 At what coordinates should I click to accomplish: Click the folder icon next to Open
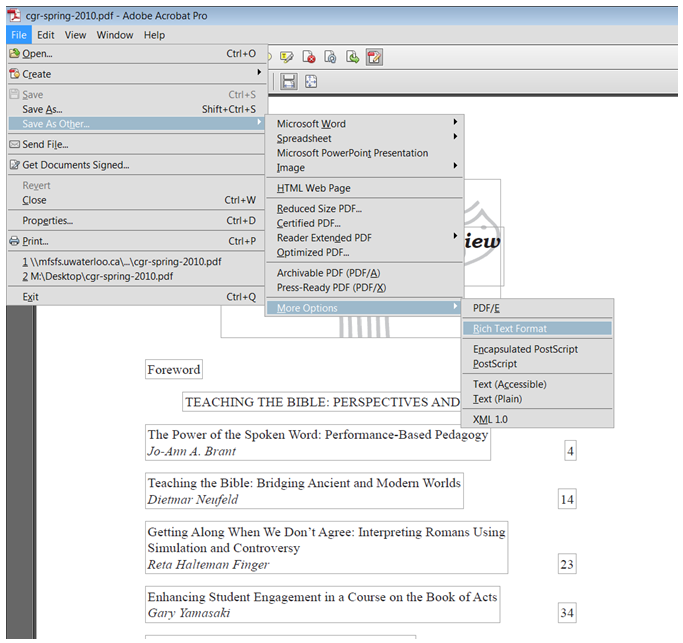14,54
